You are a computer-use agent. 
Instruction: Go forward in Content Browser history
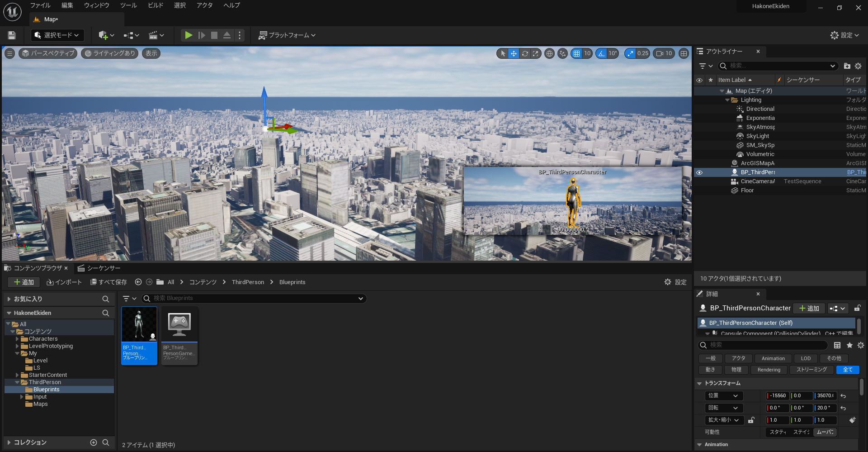tap(149, 282)
